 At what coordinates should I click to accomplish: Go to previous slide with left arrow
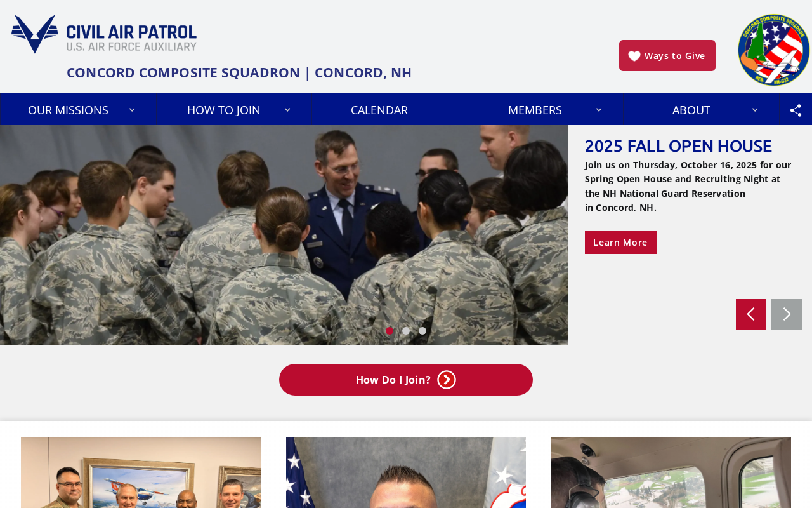click(x=751, y=314)
